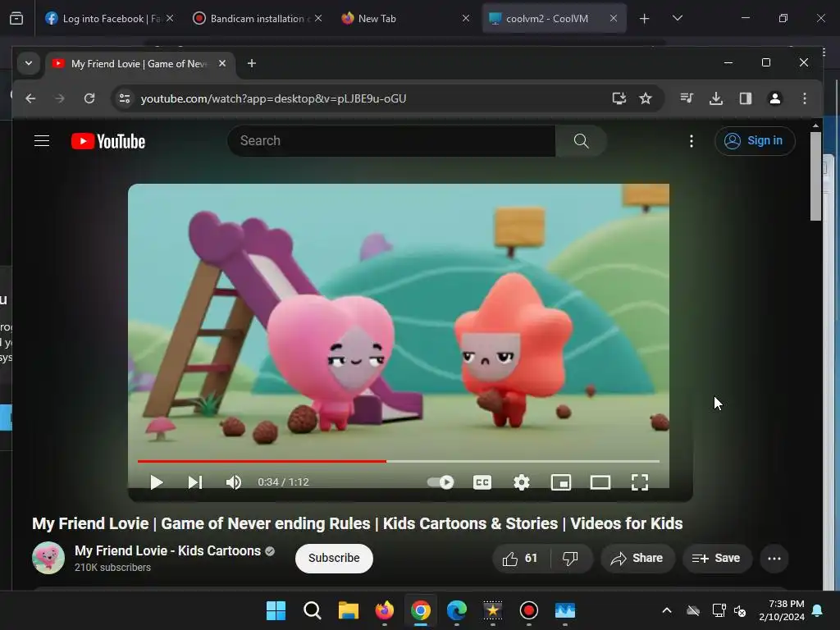This screenshot has width=840, height=630.
Task: Open more actions ellipsis menu
Action: (x=774, y=559)
